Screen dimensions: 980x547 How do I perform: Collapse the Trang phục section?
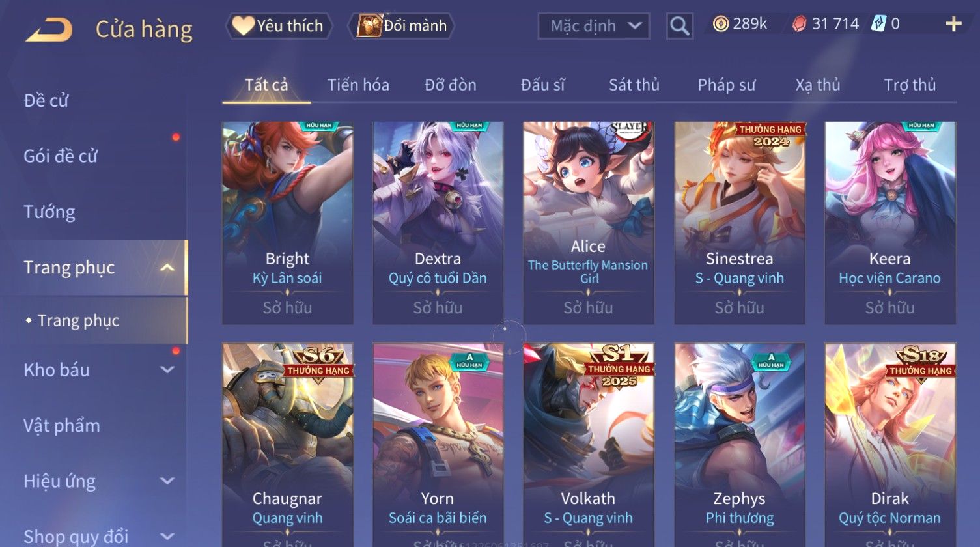pyautogui.click(x=167, y=268)
